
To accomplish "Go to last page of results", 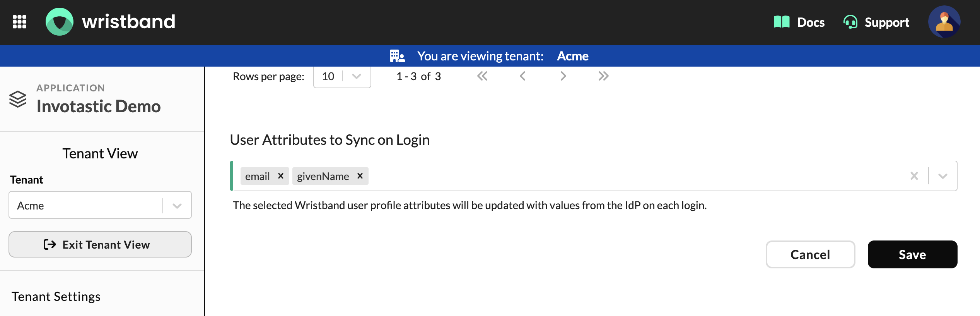I will [603, 76].
